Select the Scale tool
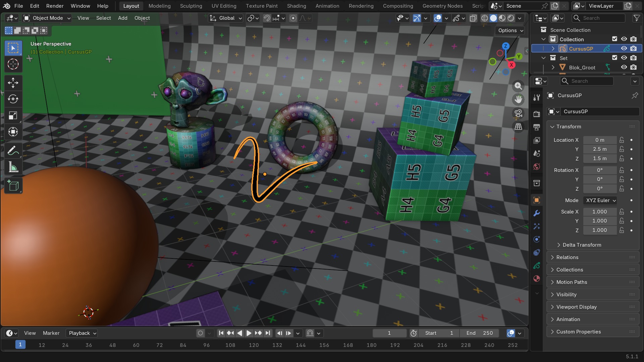This screenshot has width=644, height=362. coord(13,115)
